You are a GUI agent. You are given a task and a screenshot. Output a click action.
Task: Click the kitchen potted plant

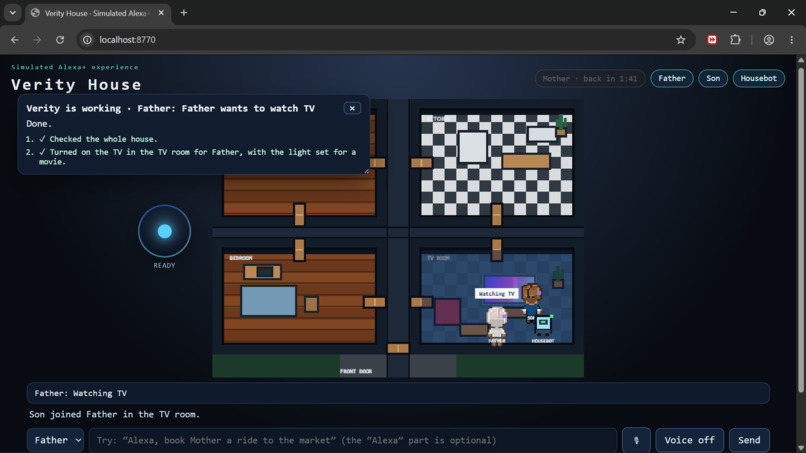(x=561, y=125)
